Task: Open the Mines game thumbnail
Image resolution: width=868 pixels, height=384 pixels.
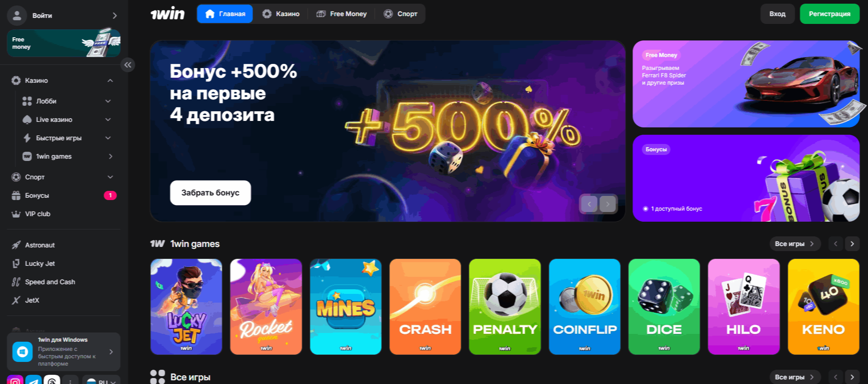Action: [x=346, y=307]
